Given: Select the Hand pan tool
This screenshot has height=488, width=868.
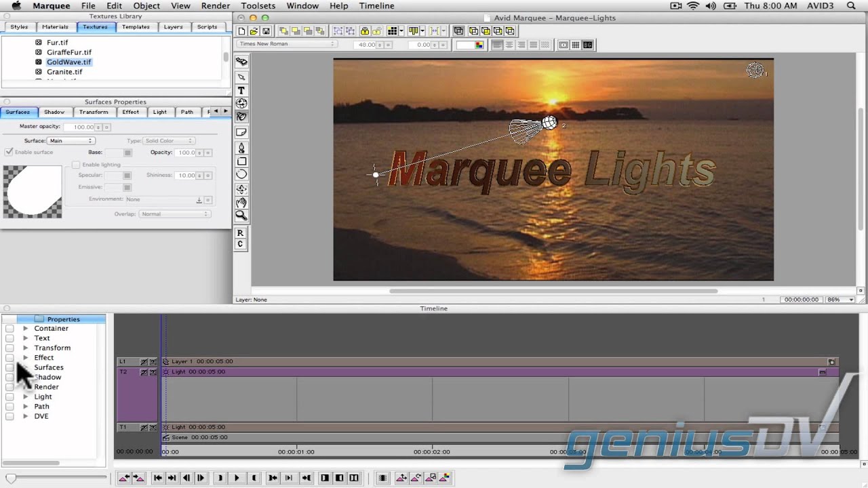Looking at the screenshot, I should (x=241, y=203).
